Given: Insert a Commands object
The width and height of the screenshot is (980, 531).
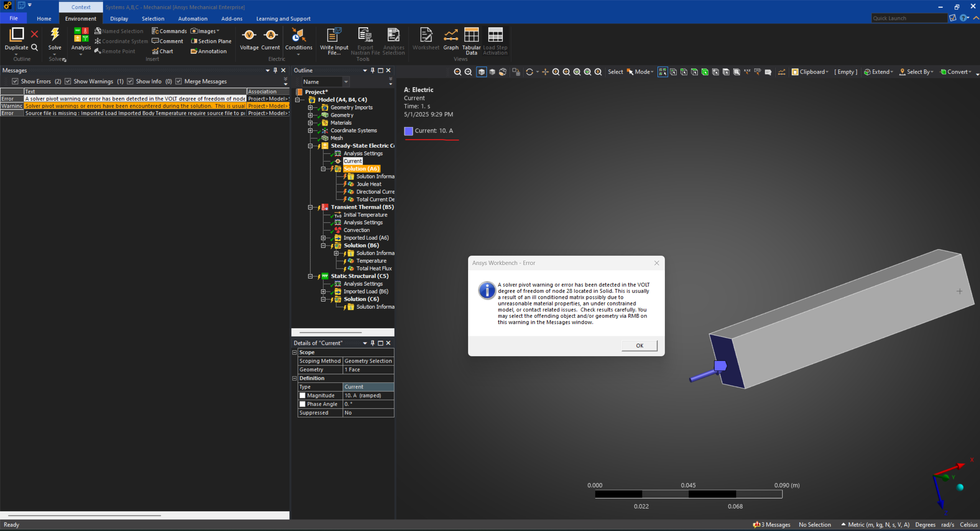Looking at the screenshot, I should coord(169,31).
